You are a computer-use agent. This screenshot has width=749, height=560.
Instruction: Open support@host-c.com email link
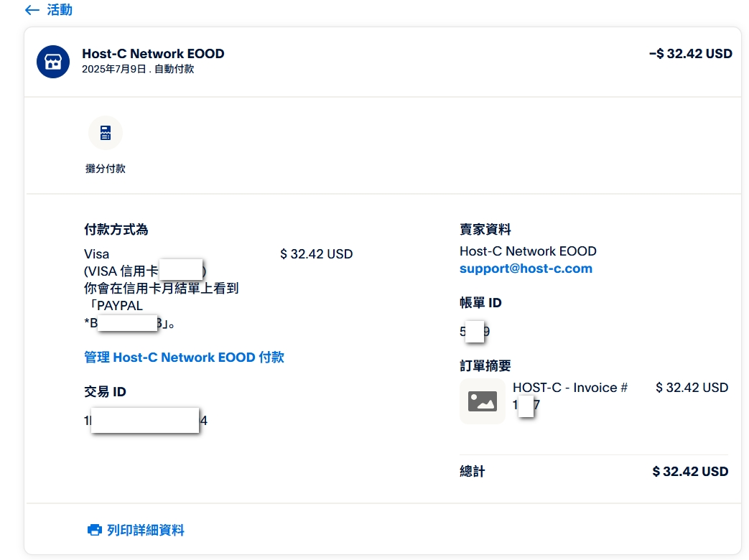point(526,269)
